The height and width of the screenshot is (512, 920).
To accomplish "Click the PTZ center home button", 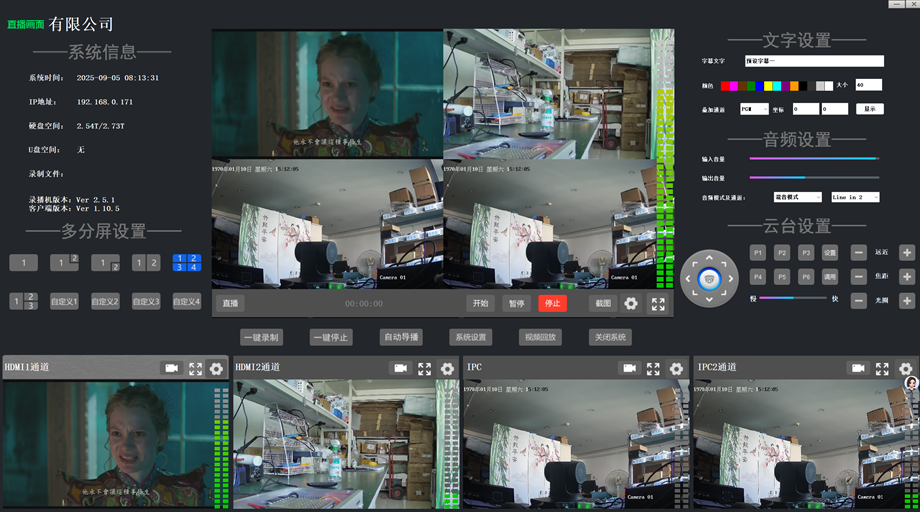I will tap(710, 278).
